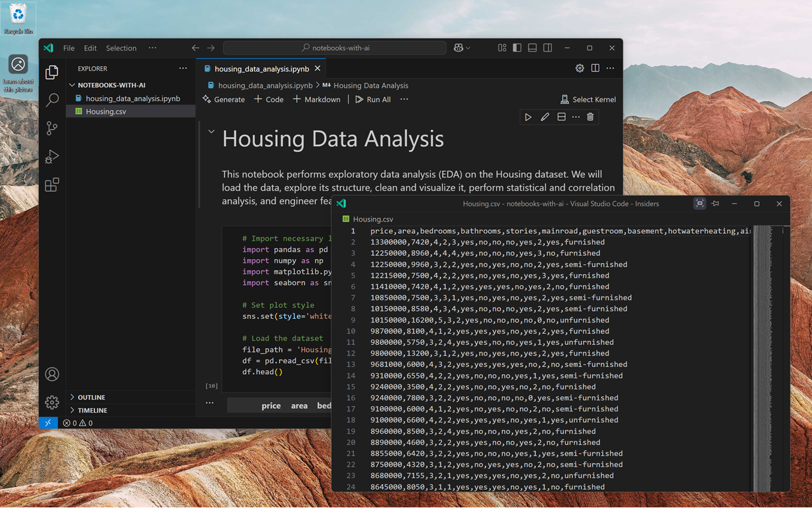Open the Source Control icon
The image size is (812, 508).
click(x=51, y=128)
